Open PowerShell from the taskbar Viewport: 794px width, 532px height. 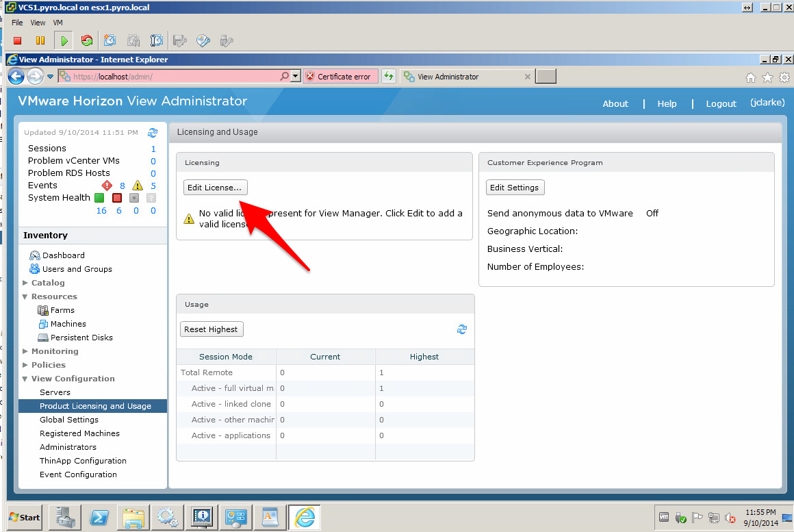coord(99,517)
